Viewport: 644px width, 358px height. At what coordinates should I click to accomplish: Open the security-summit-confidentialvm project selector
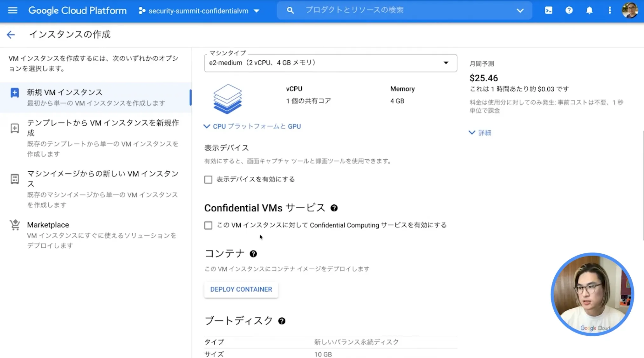199,11
